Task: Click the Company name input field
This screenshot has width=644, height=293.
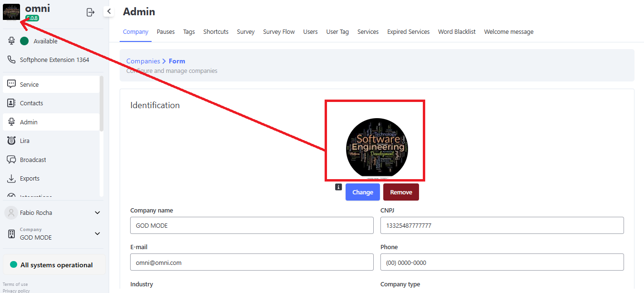Action: tap(252, 225)
